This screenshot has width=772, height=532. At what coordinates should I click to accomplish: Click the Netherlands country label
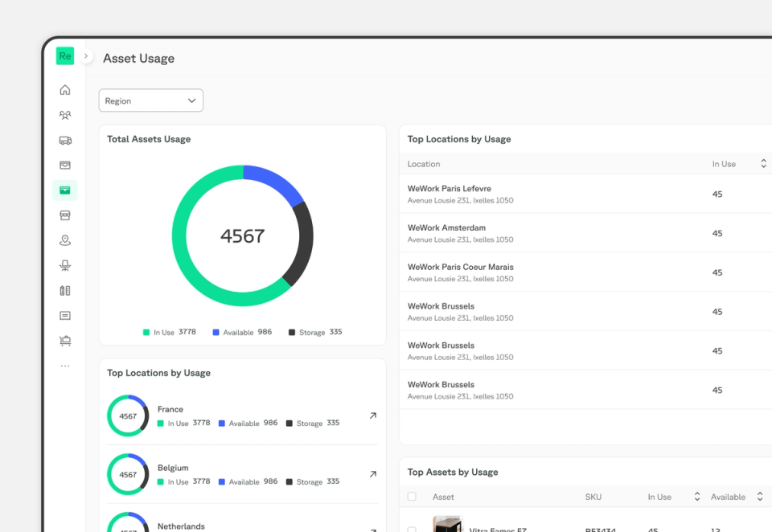[x=181, y=526]
